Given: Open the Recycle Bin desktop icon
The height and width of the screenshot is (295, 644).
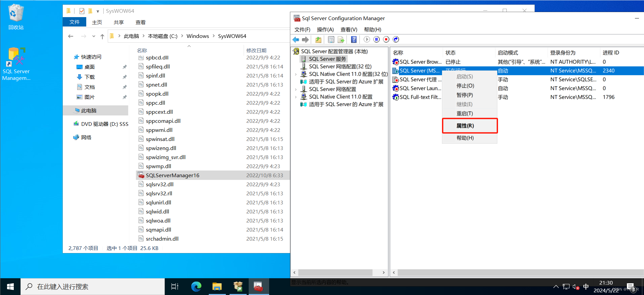Looking at the screenshot, I should [x=16, y=17].
